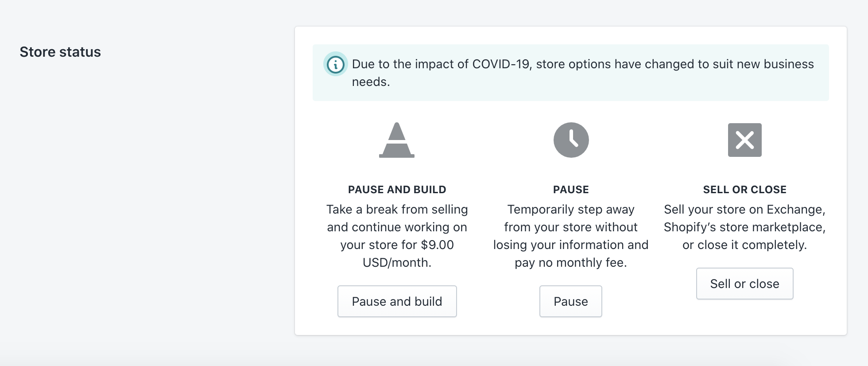
Task: Click the COVID-19 notice banner text
Action: (x=582, y=64)
